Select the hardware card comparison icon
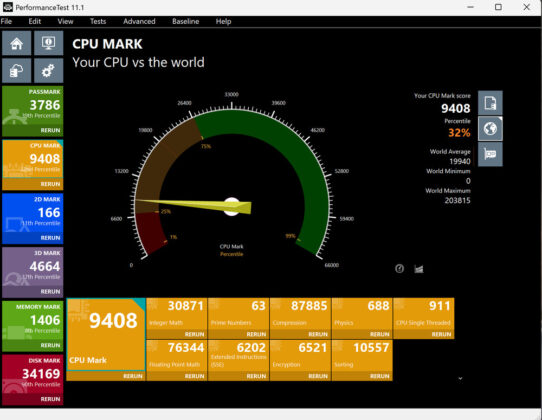 tap(490, 154)
